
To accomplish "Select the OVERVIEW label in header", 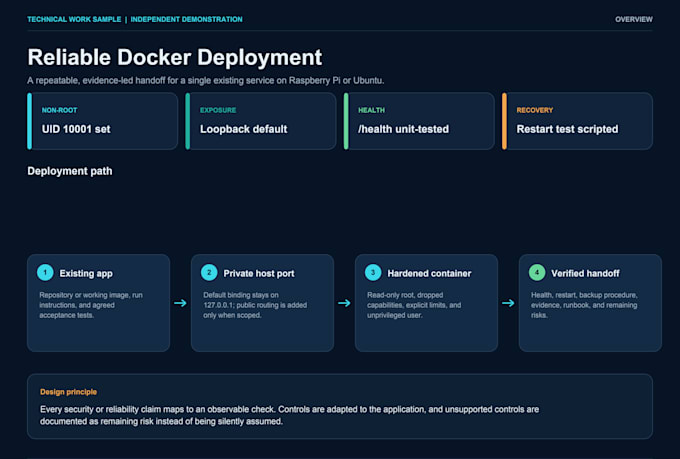I will 634,19.
